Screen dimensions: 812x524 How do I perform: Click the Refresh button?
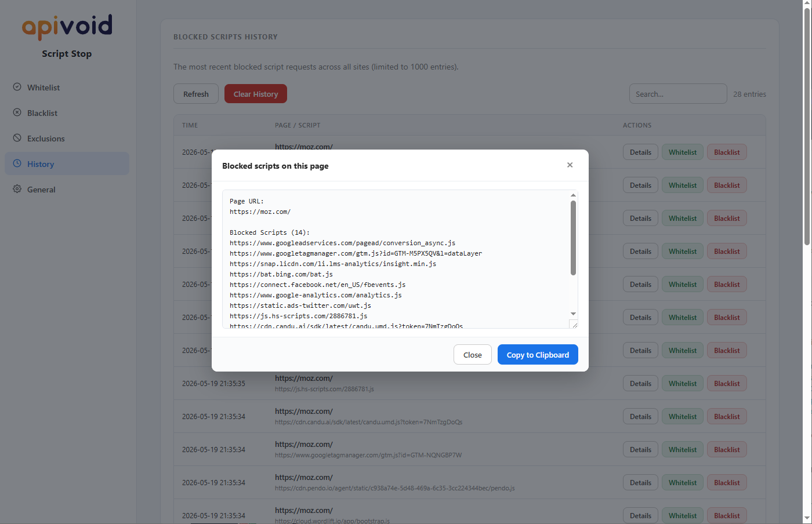tap(196, 94)
